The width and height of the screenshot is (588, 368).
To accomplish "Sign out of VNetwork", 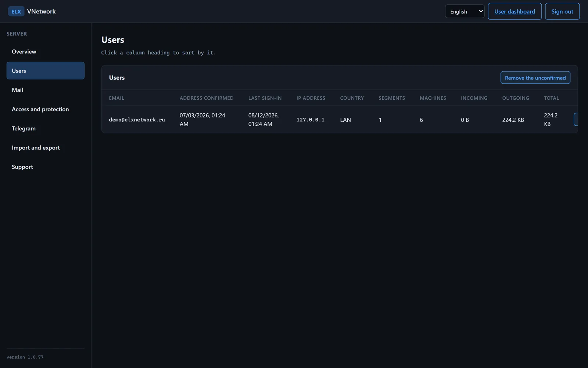I will pos(562,11).
